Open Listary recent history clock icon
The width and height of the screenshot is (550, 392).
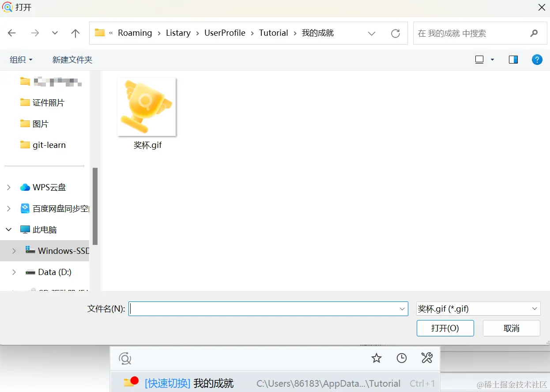pyautogui.click(x=401, y=358)
